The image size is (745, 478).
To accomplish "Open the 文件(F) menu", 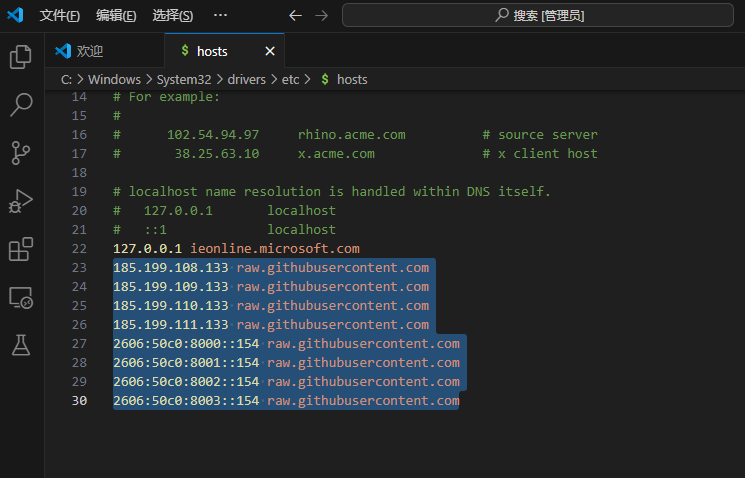I will tap(60, 15).
